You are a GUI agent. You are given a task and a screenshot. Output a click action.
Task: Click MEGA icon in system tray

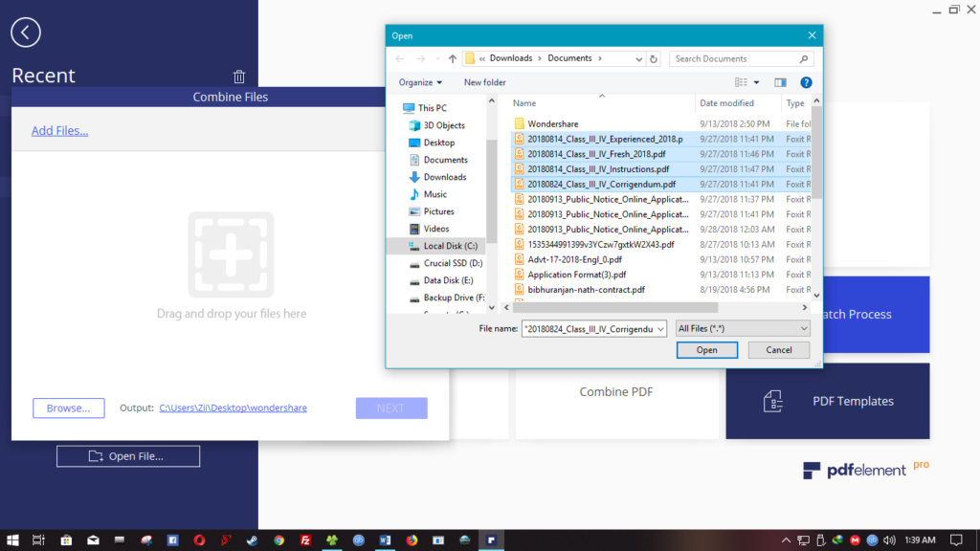pyautogui.click(x=855, y=540)
